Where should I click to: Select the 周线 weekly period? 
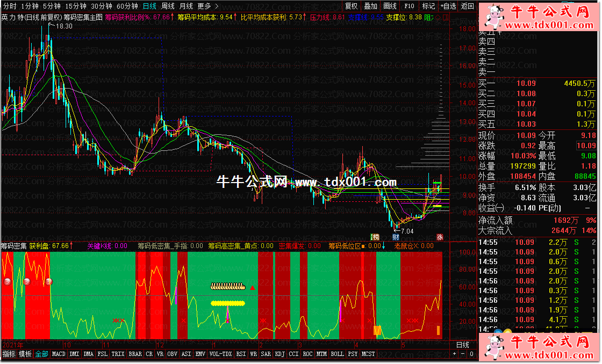(168, 6)
